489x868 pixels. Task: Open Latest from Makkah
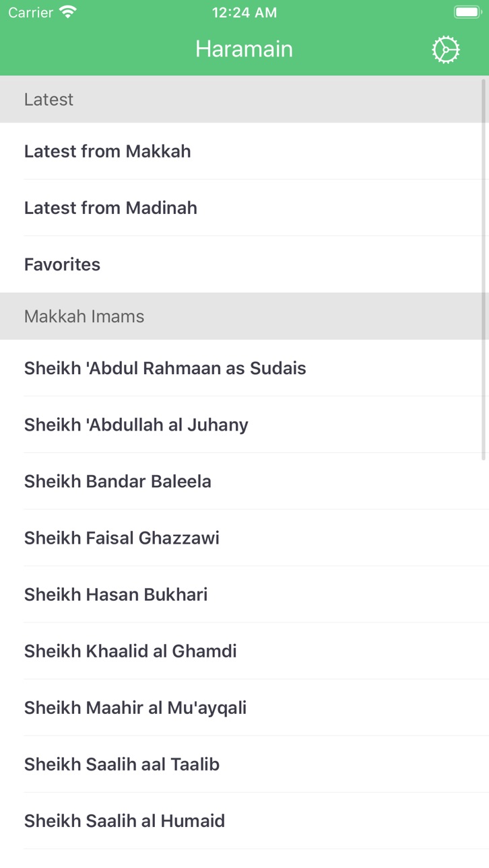[244, 151]
